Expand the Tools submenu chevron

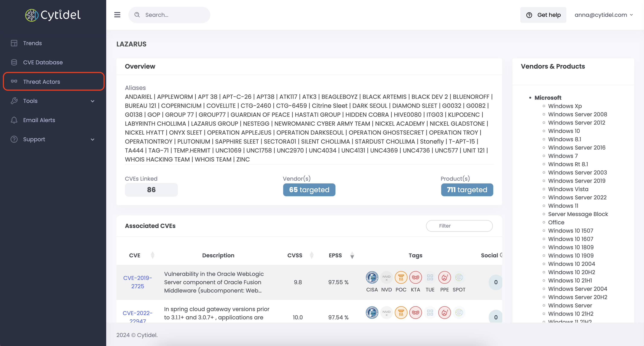click(x=93, y=101)
